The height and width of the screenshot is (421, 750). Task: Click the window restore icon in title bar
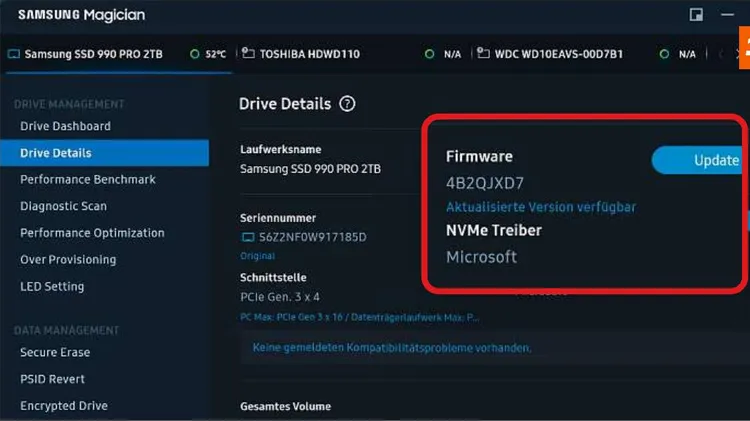tap(697, 15)
